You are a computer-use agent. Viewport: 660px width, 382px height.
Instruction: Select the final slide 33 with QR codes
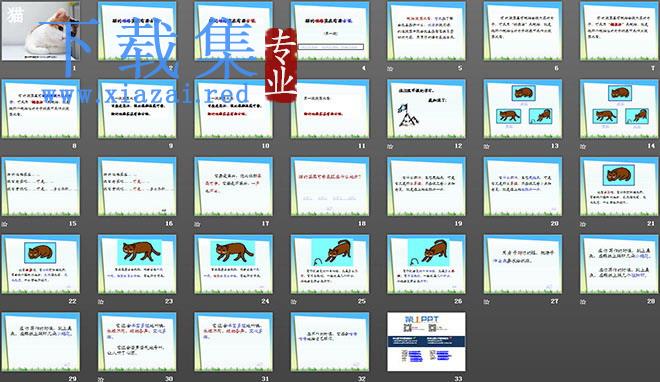click(x=426, y=342)
